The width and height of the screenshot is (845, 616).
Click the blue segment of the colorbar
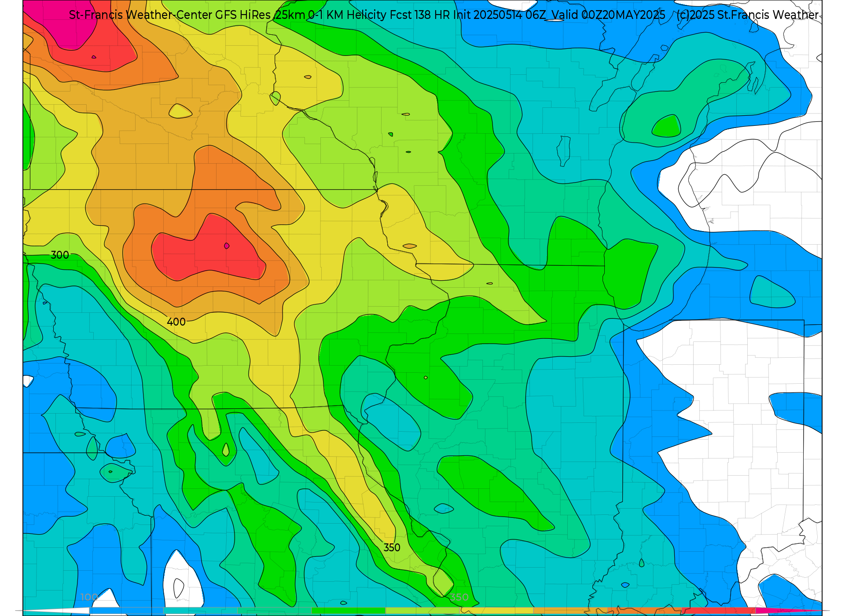pyautogui.click(x=126, y=611)
